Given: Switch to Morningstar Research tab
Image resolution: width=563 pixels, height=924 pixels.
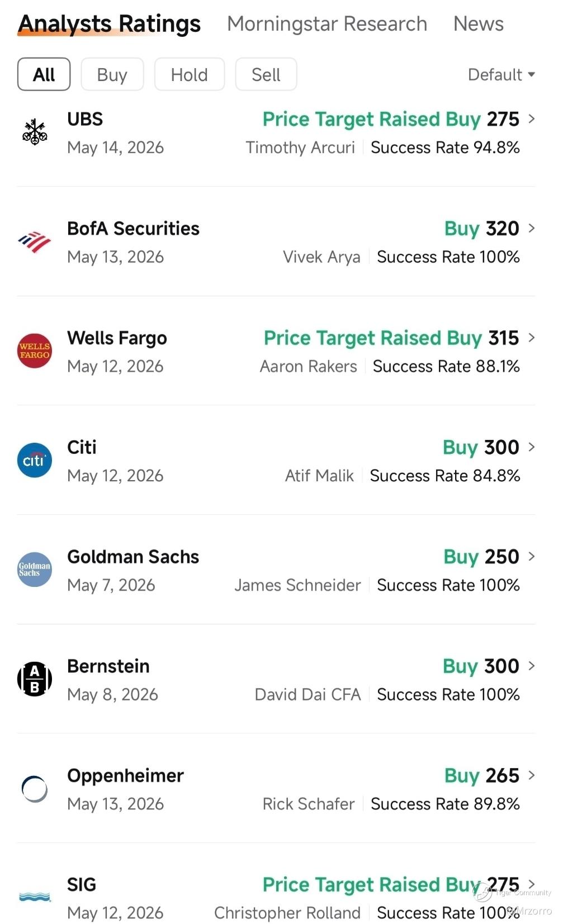Looking at the screenshot, I should coord(327,23).
